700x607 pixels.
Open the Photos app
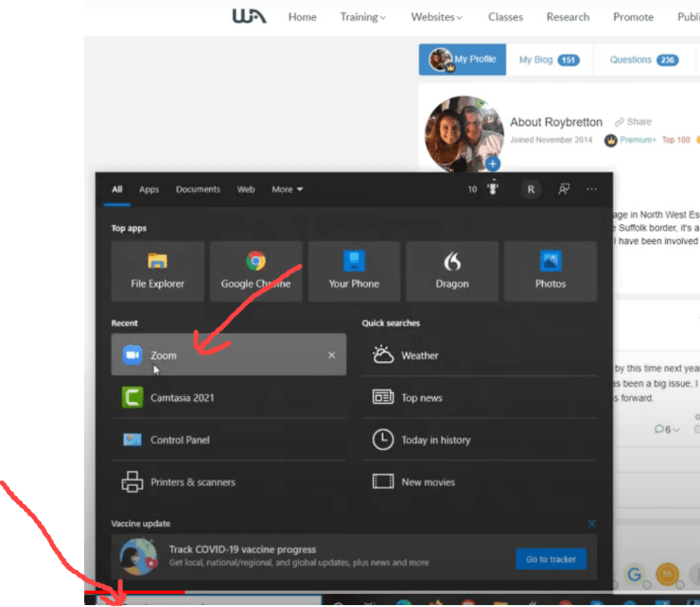click(550, 271)
